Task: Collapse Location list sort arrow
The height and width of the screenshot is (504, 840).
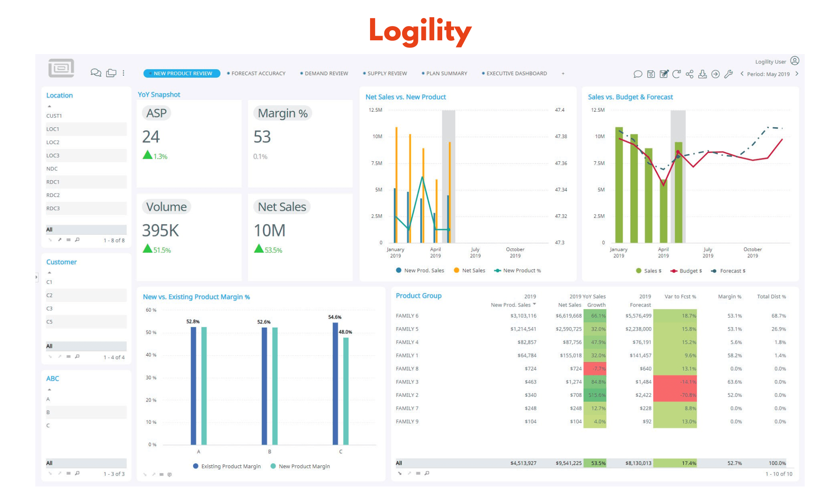Action: tap(49, 106)
